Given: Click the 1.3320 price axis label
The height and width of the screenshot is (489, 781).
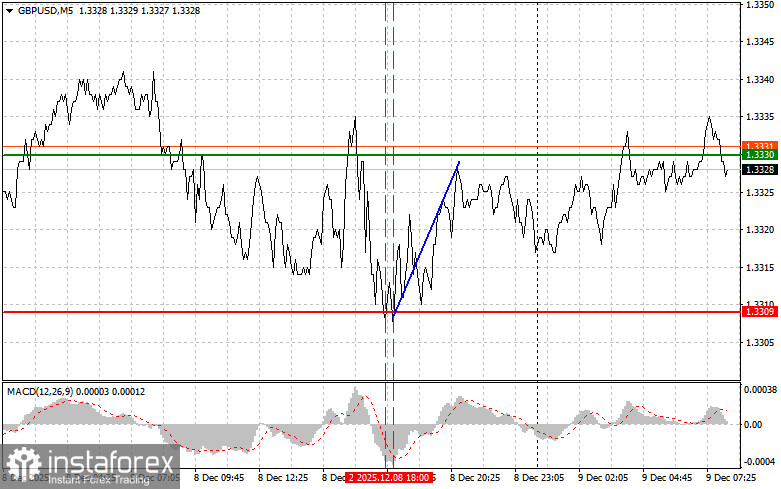Looking at the screenshot, I should pos(760,230).
